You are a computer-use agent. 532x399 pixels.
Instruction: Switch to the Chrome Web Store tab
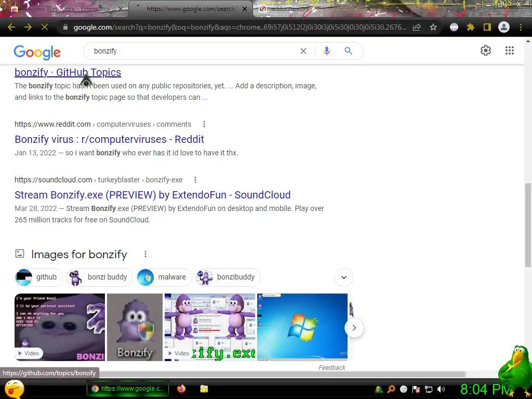(x=64, y=9)
